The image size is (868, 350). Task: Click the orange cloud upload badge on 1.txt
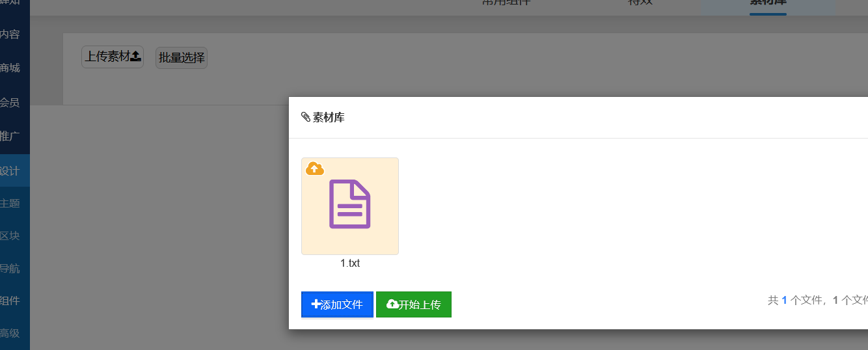pos(315,169)
